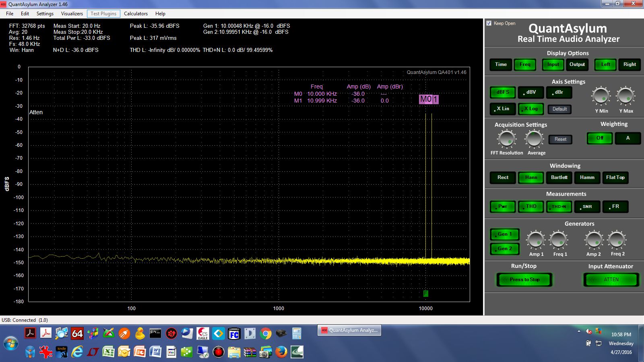
Task: Toggle the Left channel button
Action: pyautogui.click(x=605, y=64)
